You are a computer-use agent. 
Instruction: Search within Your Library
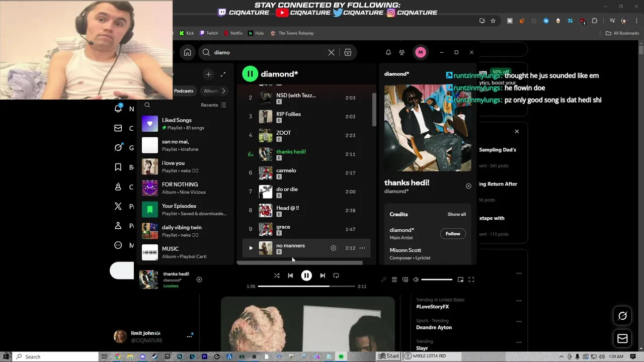click(147, 105)
